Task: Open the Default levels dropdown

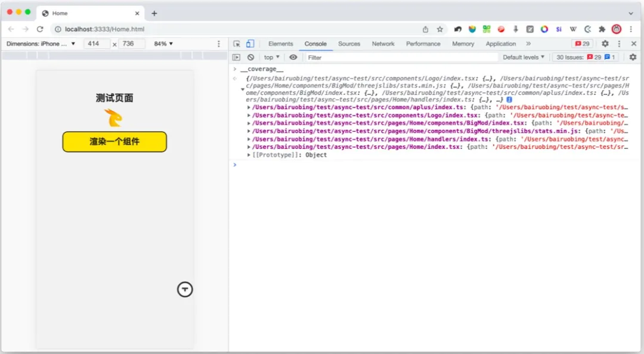Action: [x=524, y=57]
